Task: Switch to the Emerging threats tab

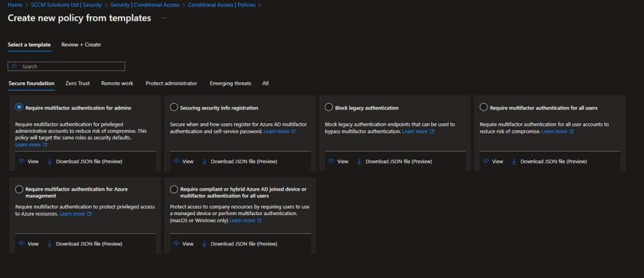Action: coord(230,83)
